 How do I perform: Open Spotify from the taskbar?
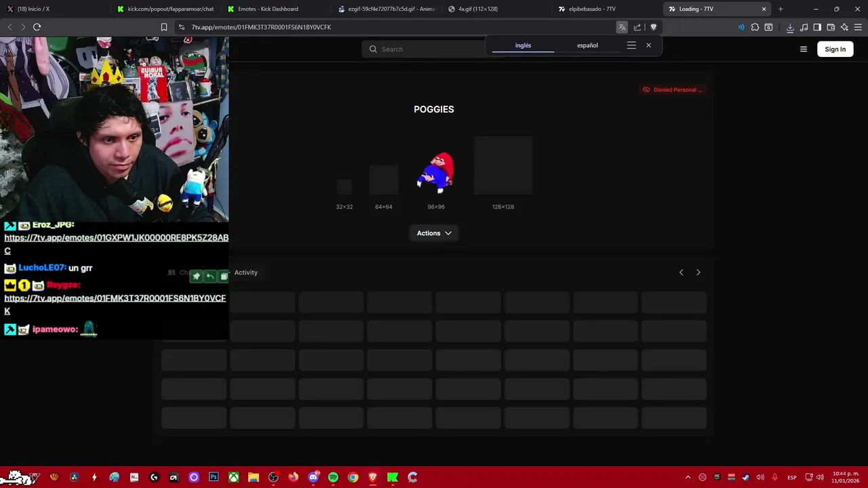pos(333,477)
